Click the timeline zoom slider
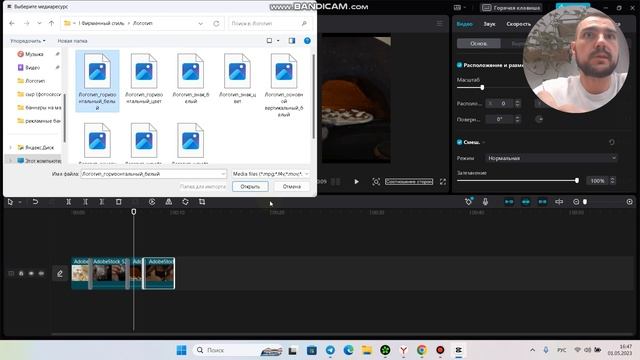Screen dimensions: 640x360 (585, 202)
